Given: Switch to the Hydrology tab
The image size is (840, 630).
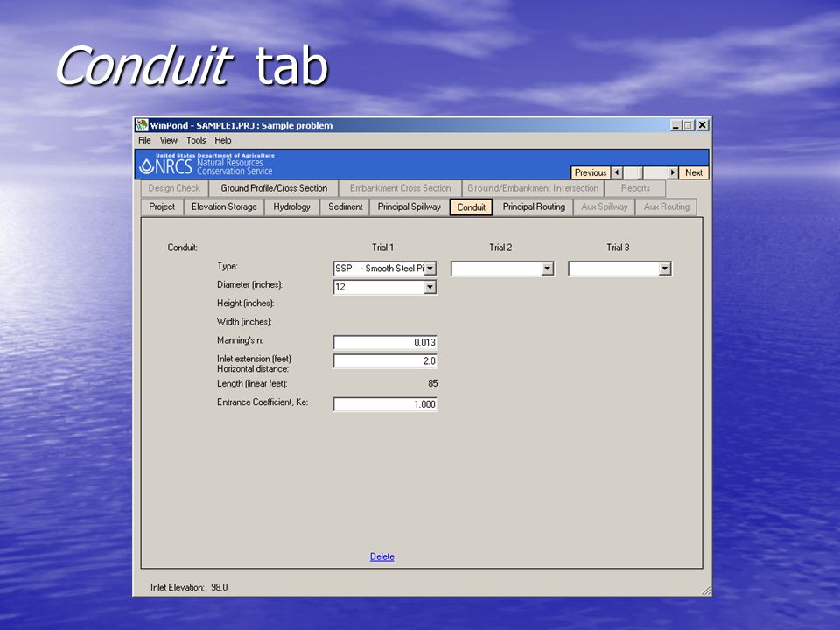Looking at the screenshot, I should point(291,206).
